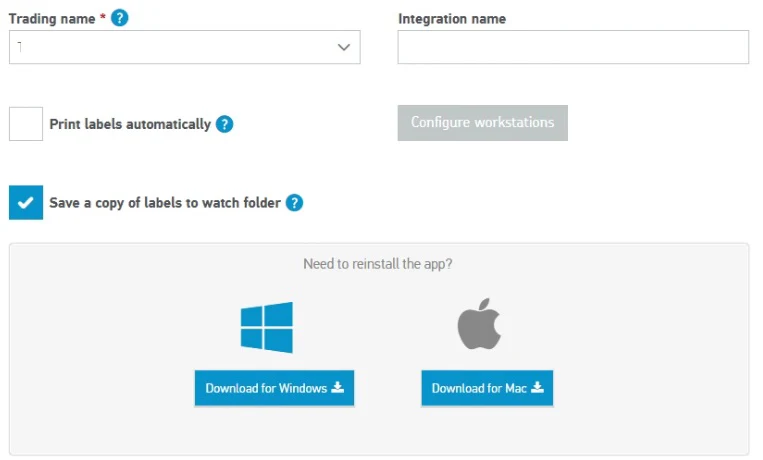Click the Windows logo icon

coord(267,327)
